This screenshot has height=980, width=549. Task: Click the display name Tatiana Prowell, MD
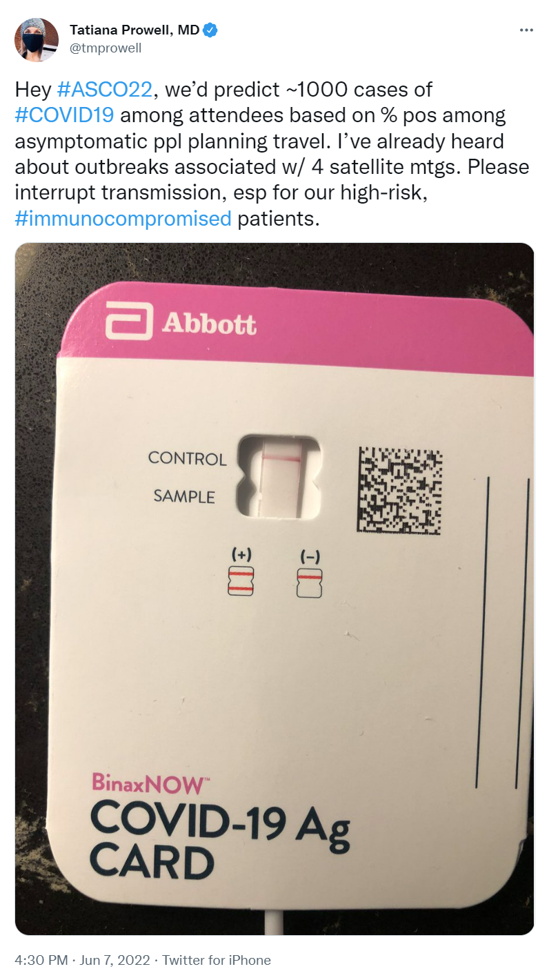point(134,30)
